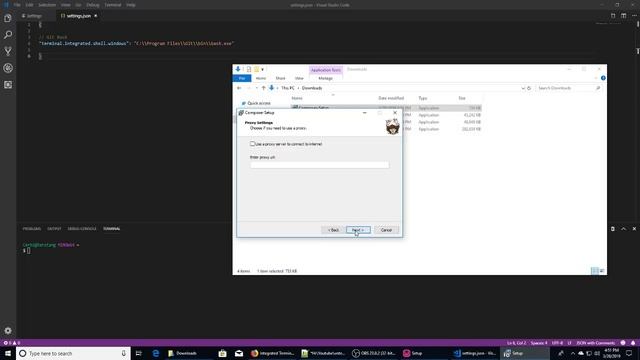
Task: Open Microsoft Edge from the taskbar
Action: click(x=156, y=353)
